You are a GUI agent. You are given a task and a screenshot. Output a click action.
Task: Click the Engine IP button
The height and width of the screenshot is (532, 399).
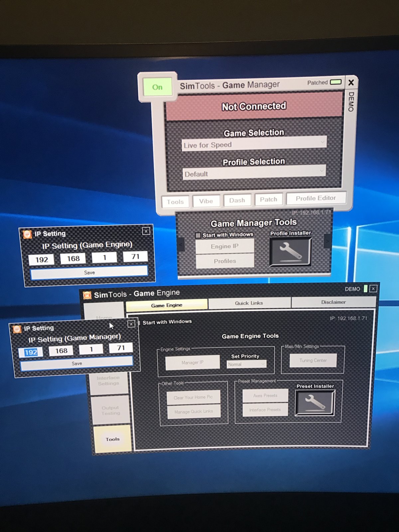(x=225, y=246)
